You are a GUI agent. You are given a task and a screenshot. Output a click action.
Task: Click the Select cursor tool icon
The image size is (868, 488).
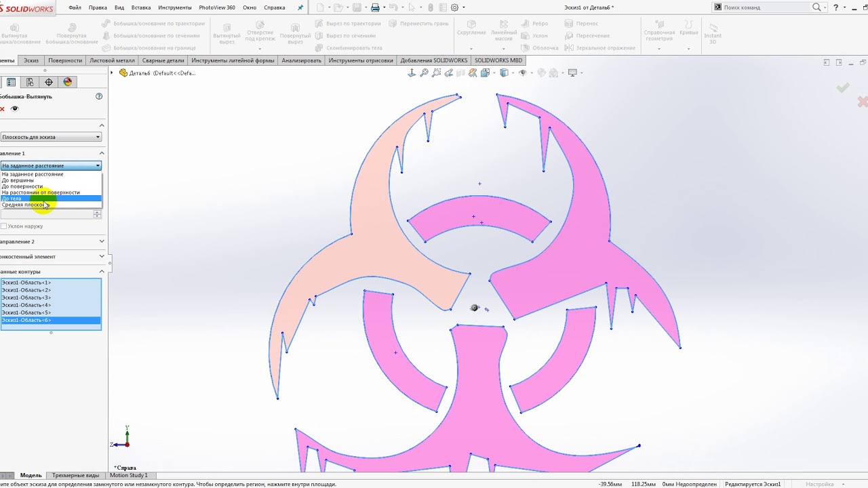pos(411,7)
